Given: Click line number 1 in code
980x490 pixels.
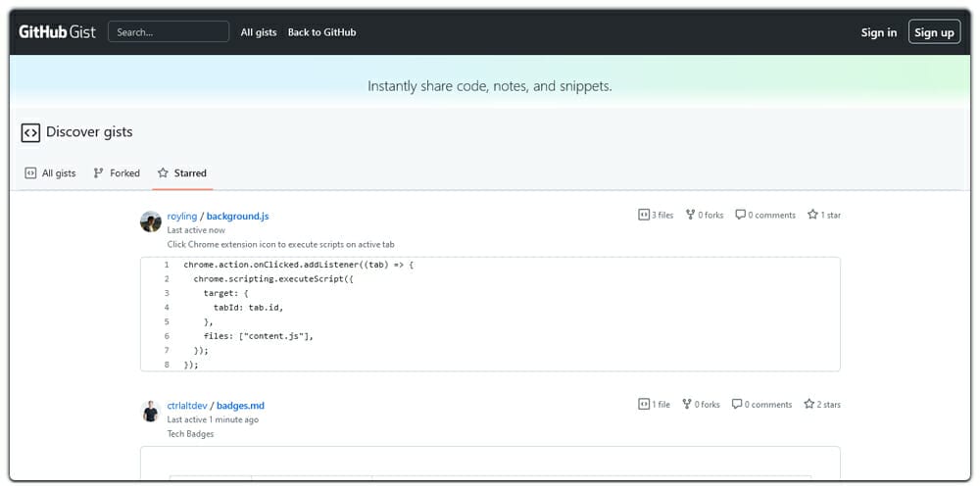Looking at the screenshot, I should click(x=167, y=265).
